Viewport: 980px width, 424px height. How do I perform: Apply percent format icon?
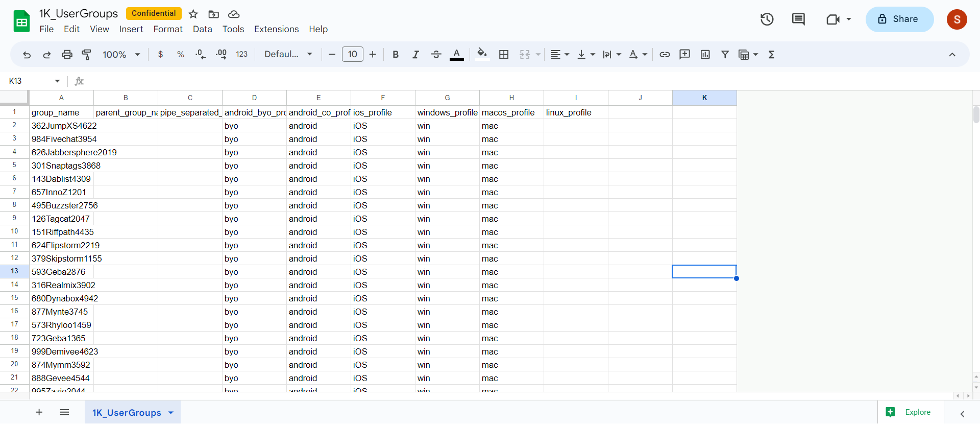click(x=181, y=55)
